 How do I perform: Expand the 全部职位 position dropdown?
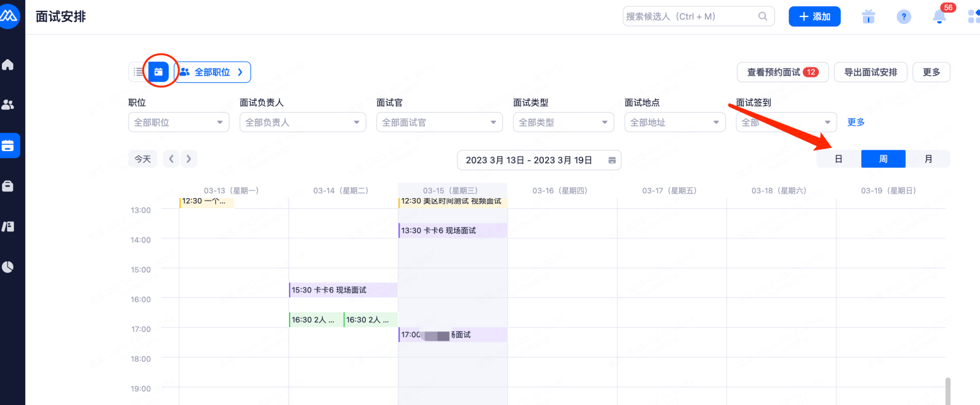click(x=178, y=123)
